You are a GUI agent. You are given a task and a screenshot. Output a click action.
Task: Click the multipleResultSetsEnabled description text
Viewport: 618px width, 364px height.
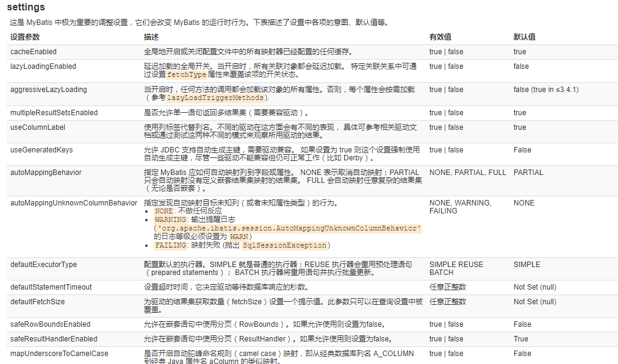pos(226,113)
